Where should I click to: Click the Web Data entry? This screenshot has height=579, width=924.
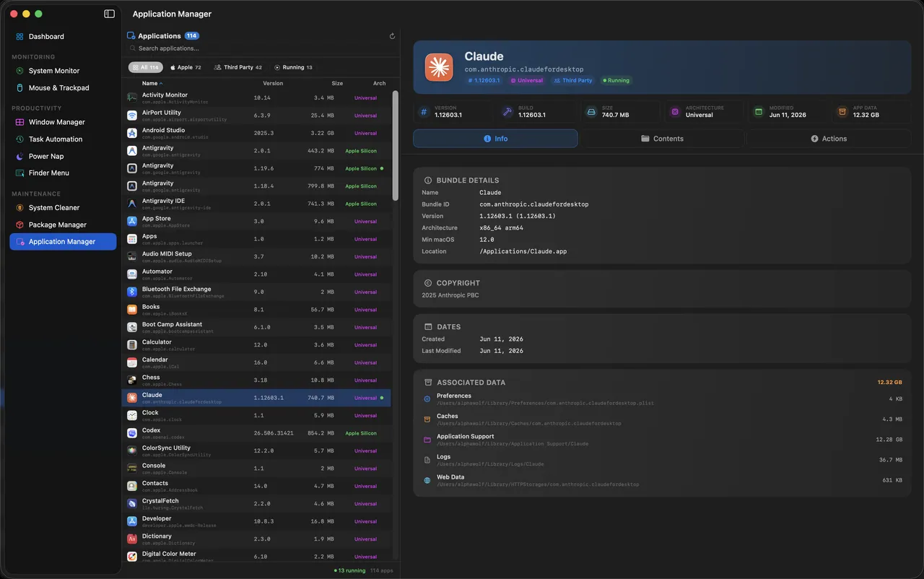(x=662, y=480)
